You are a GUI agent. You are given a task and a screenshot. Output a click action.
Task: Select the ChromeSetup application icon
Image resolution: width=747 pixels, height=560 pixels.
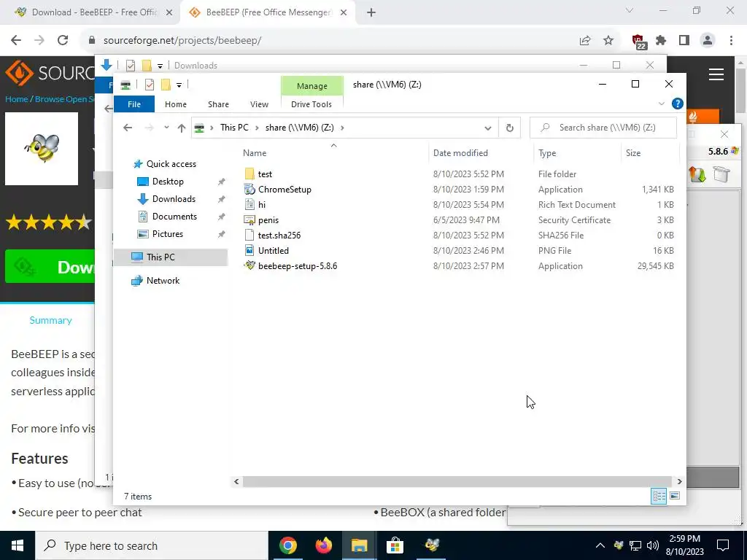249,189
